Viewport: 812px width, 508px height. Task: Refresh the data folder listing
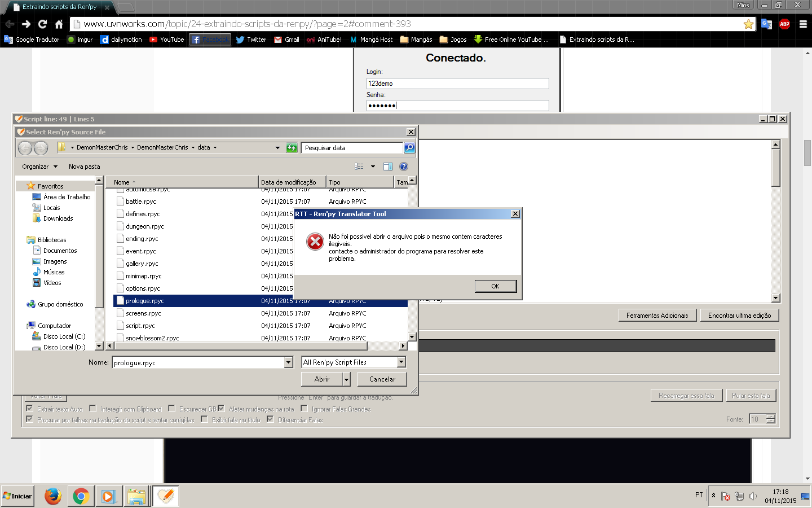(292, 148)
